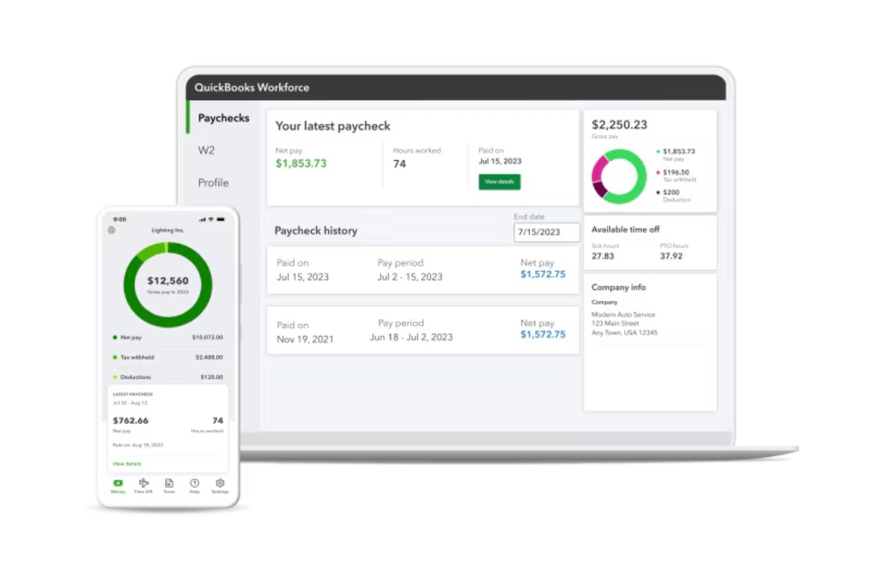This screenshot has height=588, width=882.
Task: Click the End date field 7/15/2023
Action: [546, 232]
